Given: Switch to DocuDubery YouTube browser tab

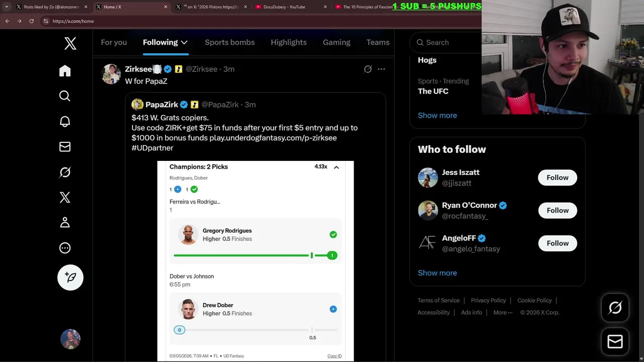Looking at the screenshot, I should pyautogui.click(x=290, y=7).
